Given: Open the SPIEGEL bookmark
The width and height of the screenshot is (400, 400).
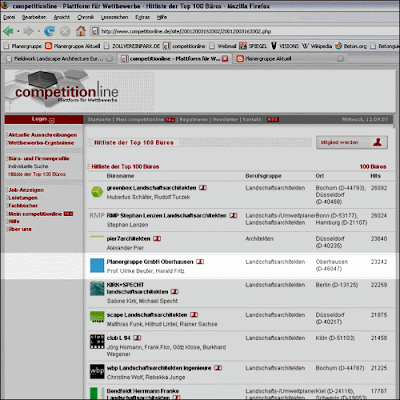Looking at the screenshot, I should 253,46.
